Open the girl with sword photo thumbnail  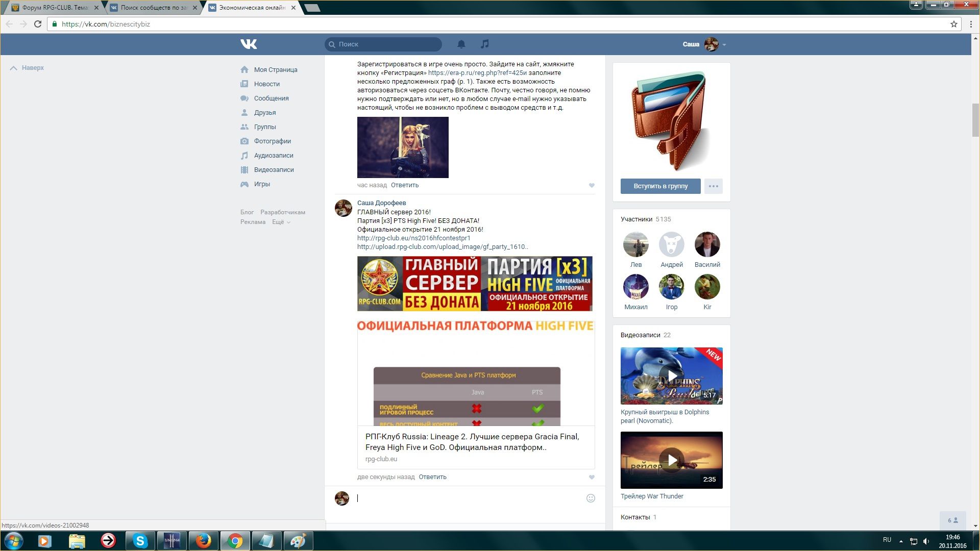(x=403, y=147)
